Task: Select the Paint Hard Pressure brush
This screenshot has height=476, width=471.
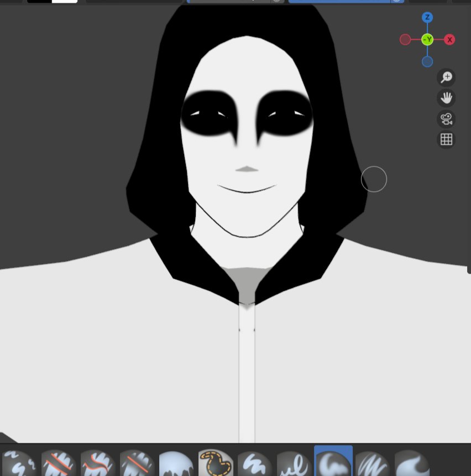Action: tap(294, 462)
